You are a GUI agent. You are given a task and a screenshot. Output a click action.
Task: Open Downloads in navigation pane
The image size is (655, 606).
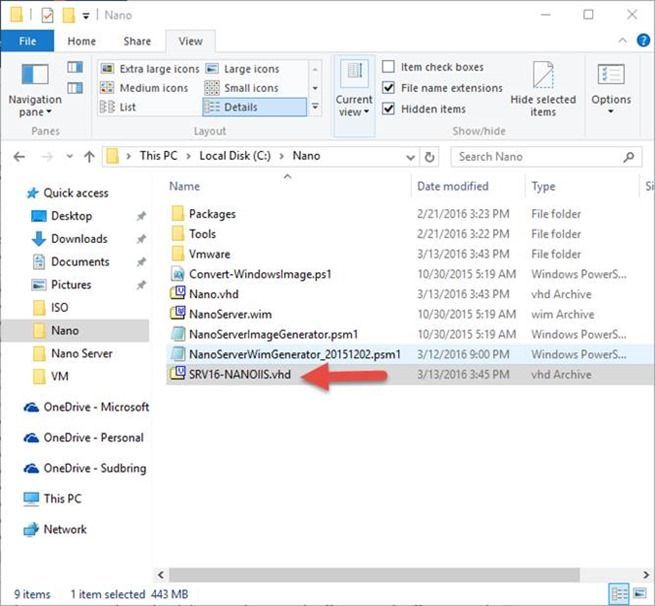pos(69,239)
